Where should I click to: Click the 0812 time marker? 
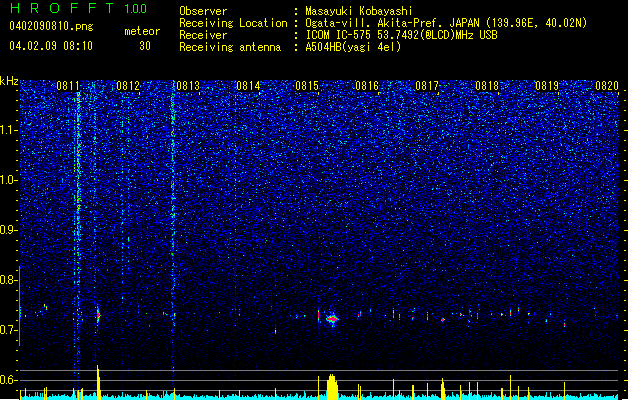coord(128,86)
